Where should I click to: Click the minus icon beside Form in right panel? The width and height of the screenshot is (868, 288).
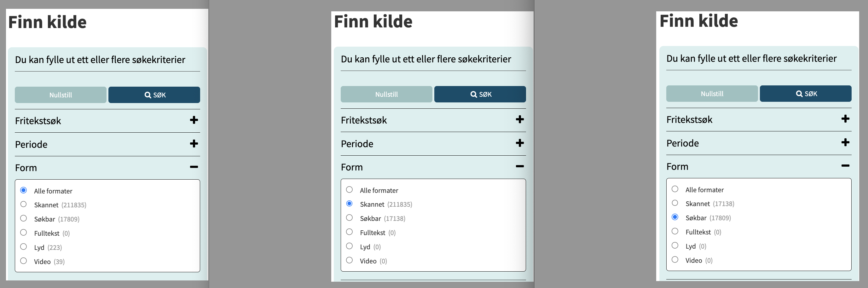point(845,166)
